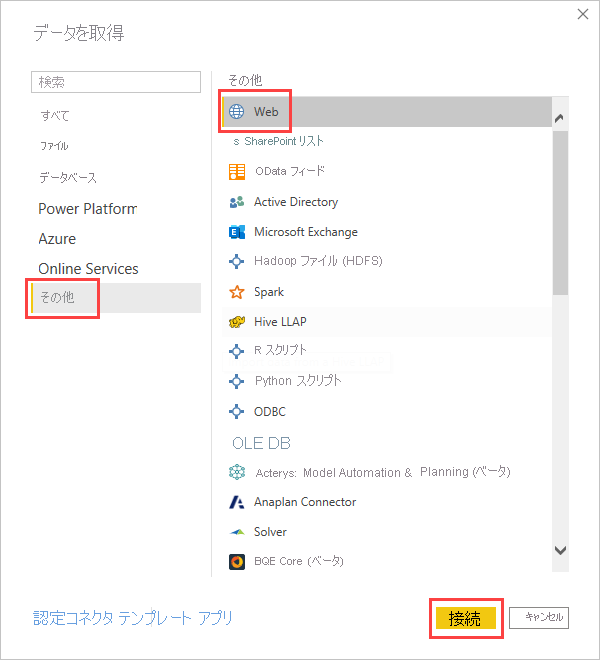
Task: Click the Solver icon
Action: (237, 532)
